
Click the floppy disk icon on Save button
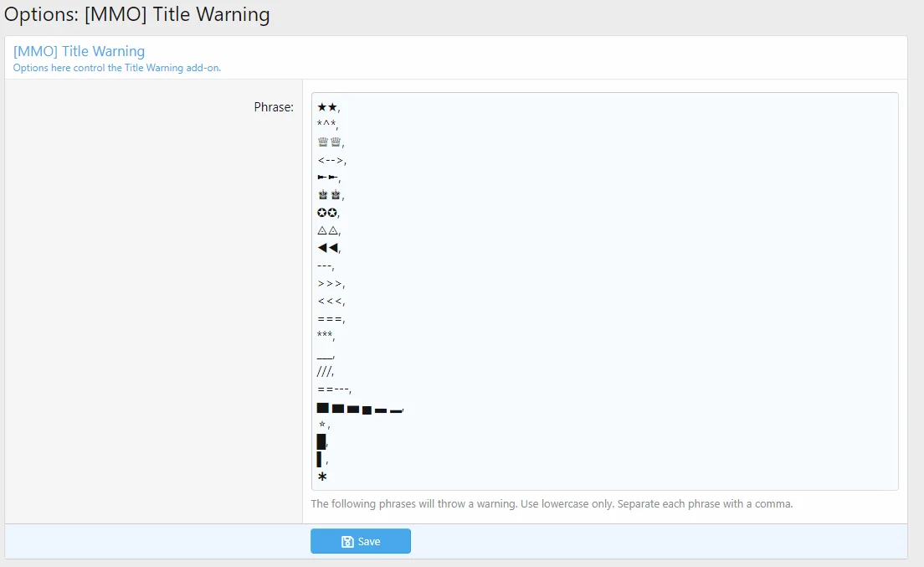[x=347, y=542]
